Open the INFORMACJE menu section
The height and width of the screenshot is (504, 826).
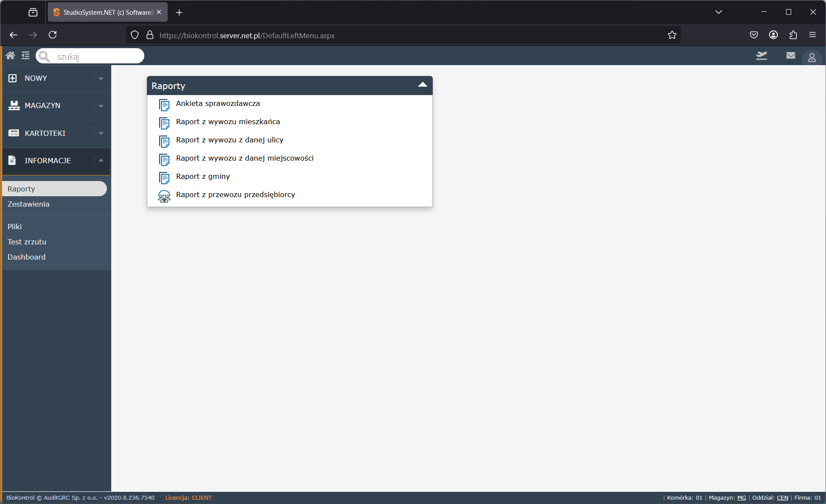click(56, 161)
